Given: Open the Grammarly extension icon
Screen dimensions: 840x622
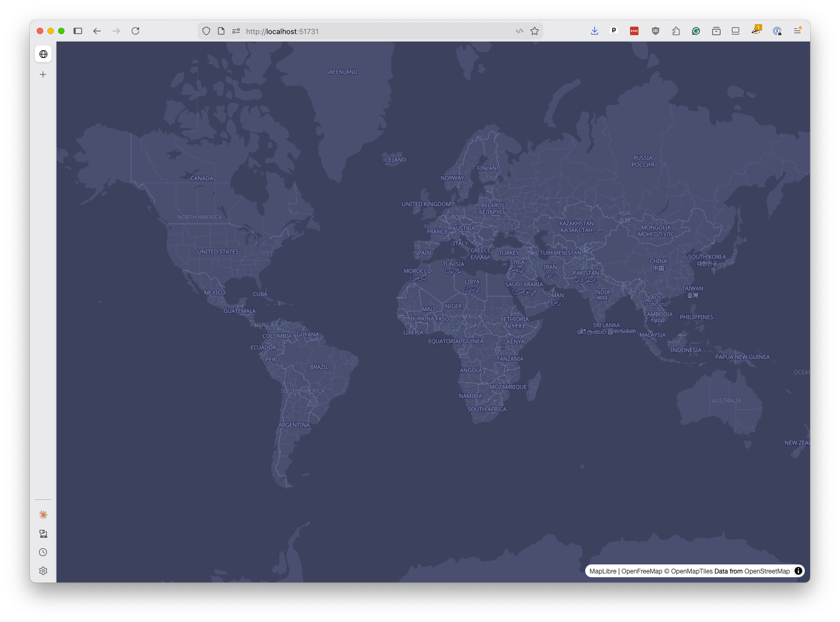Looking at the screenshot, I should point(696,31).
